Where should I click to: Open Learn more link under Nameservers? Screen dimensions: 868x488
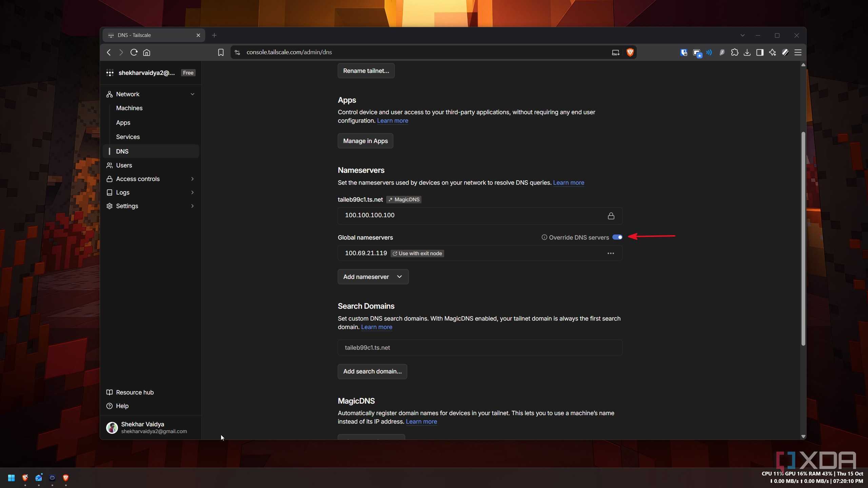pos(569,183)
